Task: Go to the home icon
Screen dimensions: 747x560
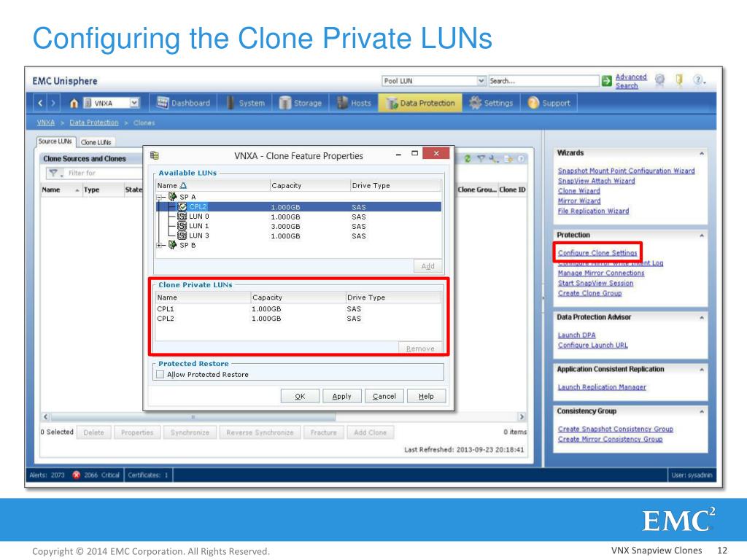Action: (x=74, y=104)
